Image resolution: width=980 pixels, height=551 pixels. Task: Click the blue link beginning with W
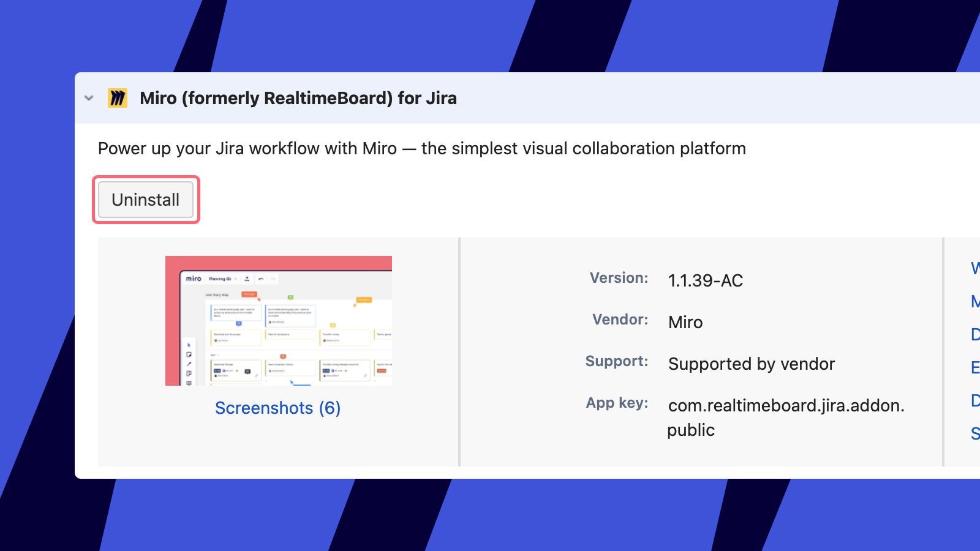click(x=974, y=268)
